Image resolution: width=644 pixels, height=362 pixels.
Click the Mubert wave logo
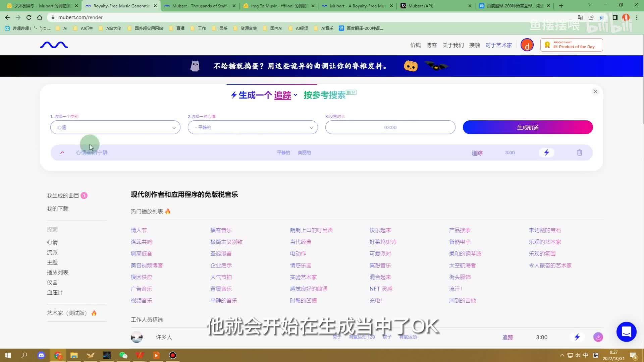click(54, 45)
